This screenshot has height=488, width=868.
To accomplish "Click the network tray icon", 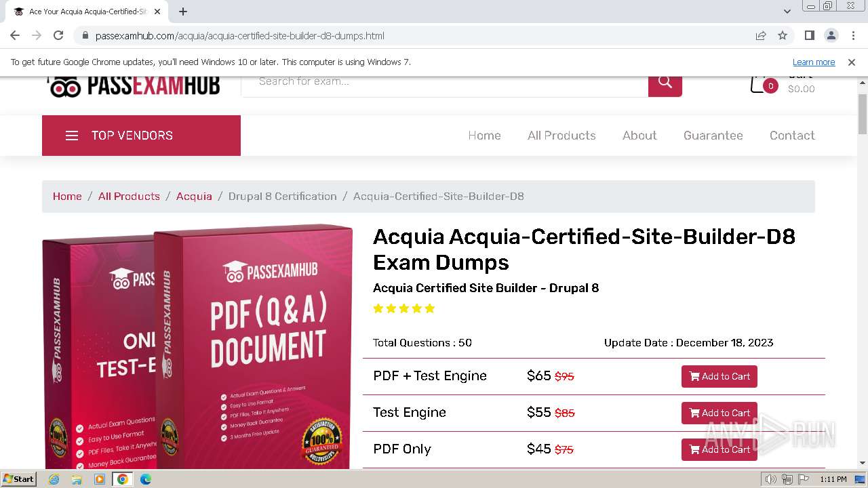I will pyautogui.click(x=787, y=479).
